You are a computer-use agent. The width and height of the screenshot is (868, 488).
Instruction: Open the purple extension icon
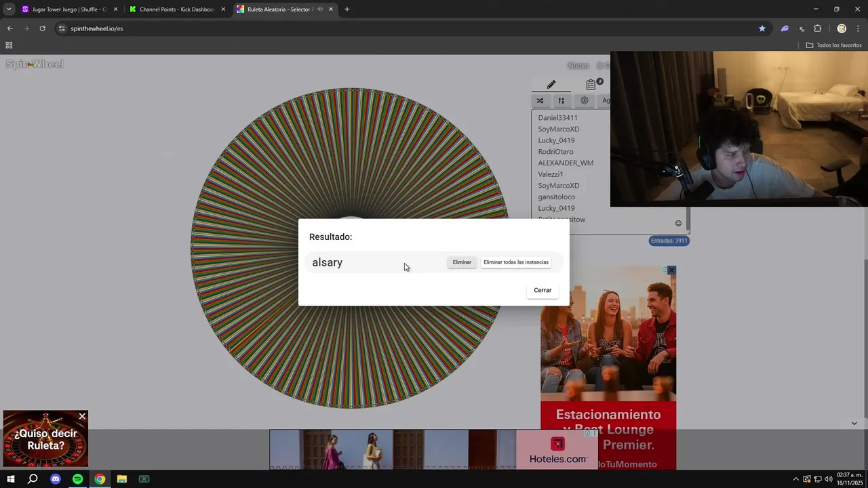pyautogui.click(x=785, y=28)
